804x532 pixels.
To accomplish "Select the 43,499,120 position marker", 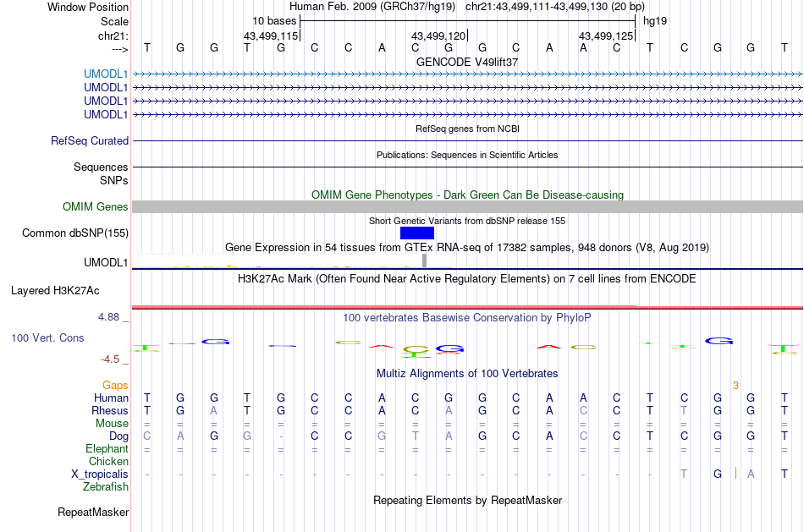I will [438, 36].
